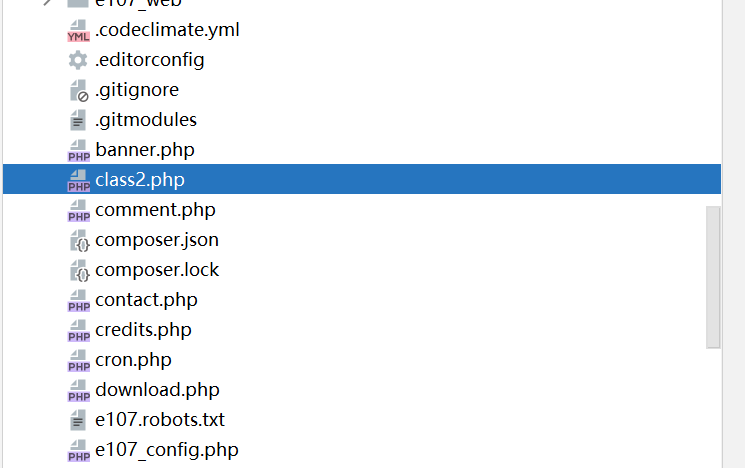Viewport: 745px width, 468px height.
Task: Click the gear icon beside .editorconfig
Action: [78, 61]
